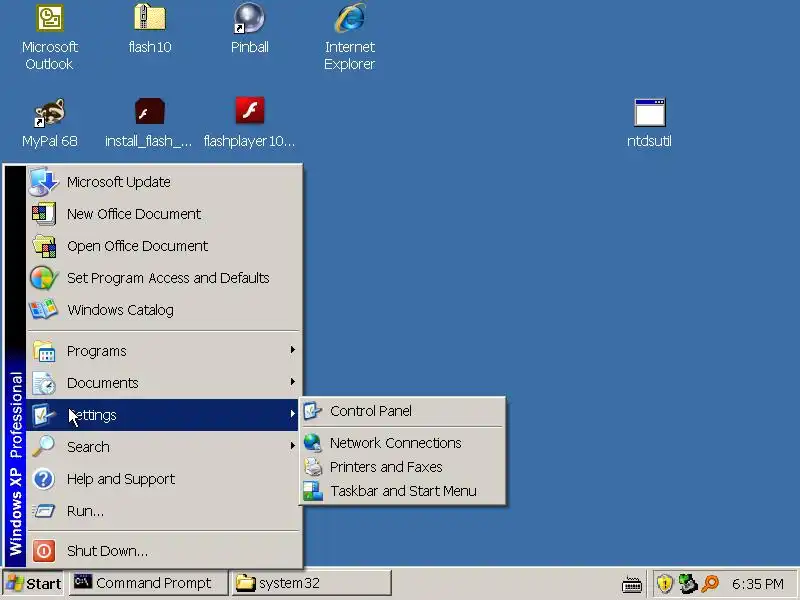Expand the Settings submenu arrow
This screenshot has width=800, height=600.
[293, 414]
